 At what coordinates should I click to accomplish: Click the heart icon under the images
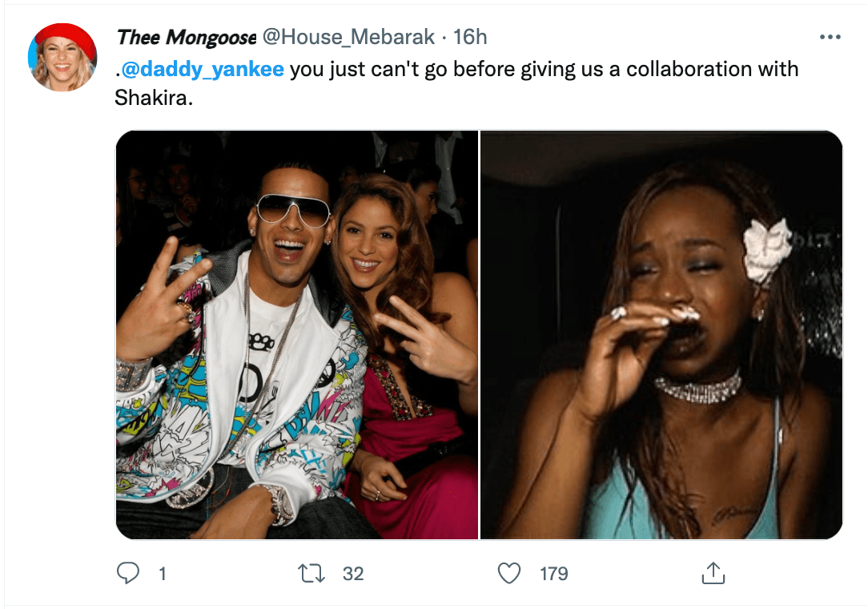[508, 572]
